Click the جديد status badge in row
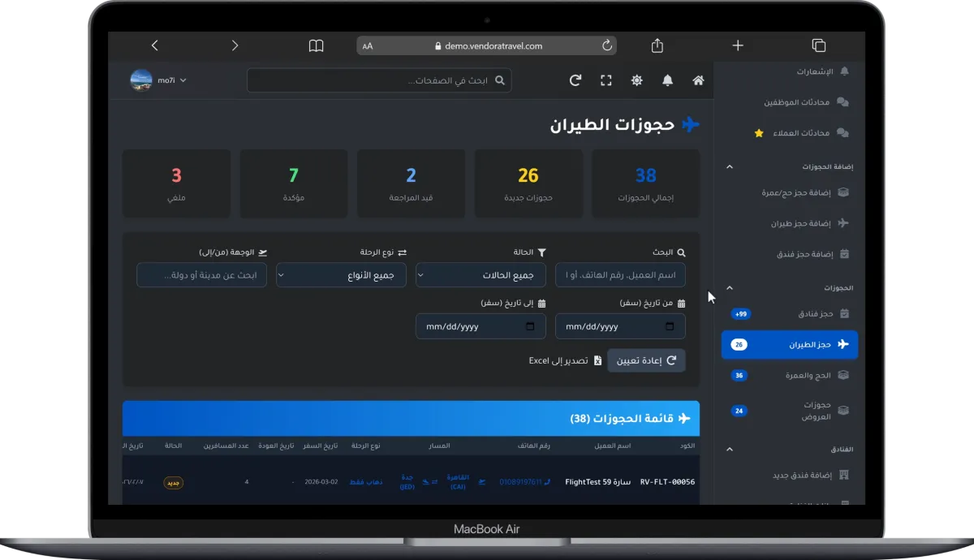This screenshot has width=974, height=560. pos(173,482)
